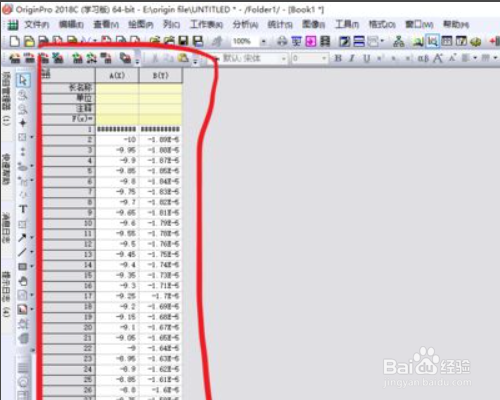Toggle Italic formatting
The image size is (500, 400).
coord(352,58)
